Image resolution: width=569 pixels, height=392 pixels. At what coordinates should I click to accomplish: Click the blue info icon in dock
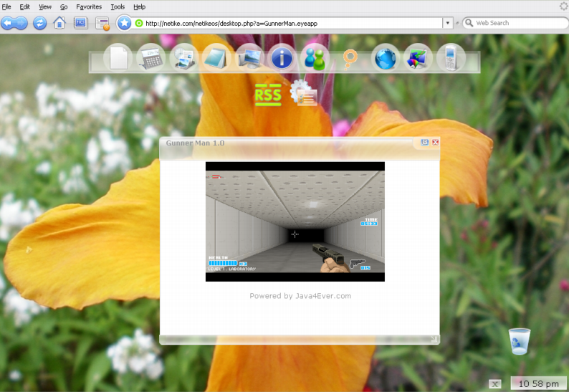282,58
